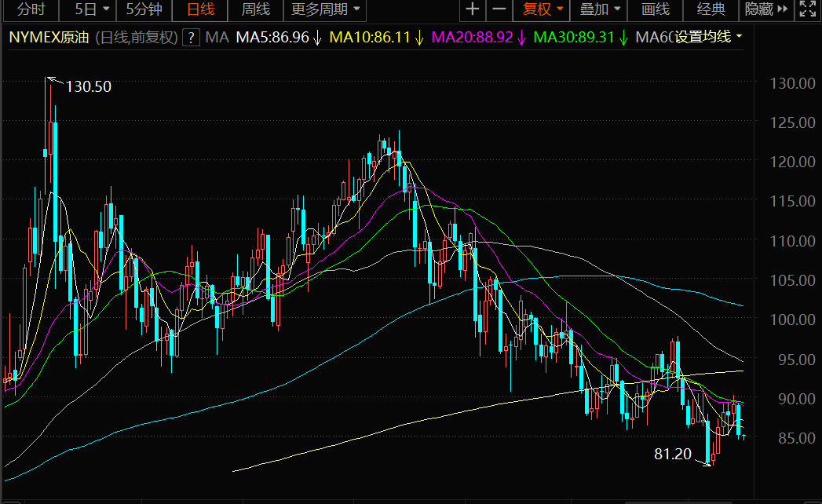The height and width of the screenshot is (504, 822).
Task: Open the 画线 drawing tools
Action: click(656, 9)
